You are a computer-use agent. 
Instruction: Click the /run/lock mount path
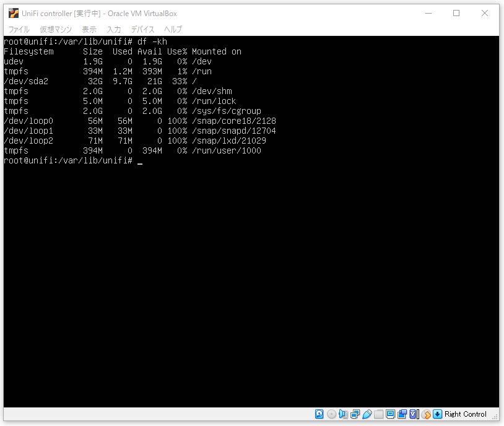pos(214,102)
